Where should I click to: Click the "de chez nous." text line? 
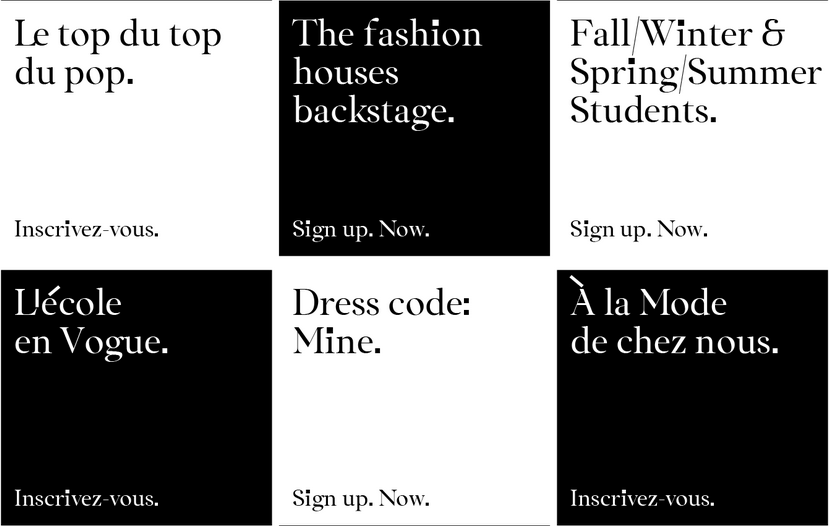(674, 342)
